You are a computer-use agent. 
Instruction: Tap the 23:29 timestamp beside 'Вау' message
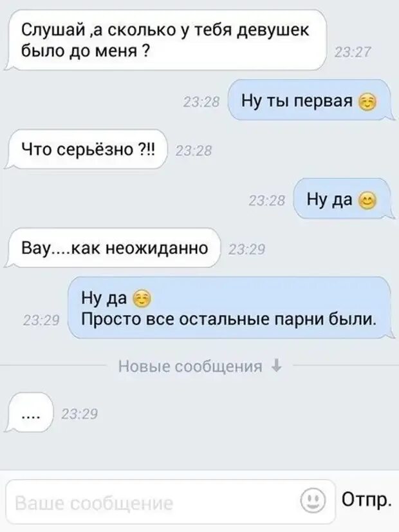click(246, 250)
